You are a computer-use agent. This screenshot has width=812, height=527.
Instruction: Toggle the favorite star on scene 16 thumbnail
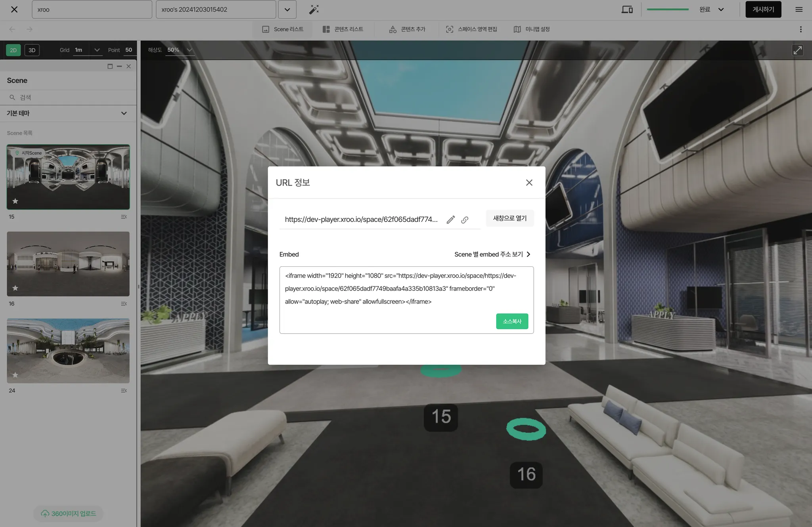[15, 288]
